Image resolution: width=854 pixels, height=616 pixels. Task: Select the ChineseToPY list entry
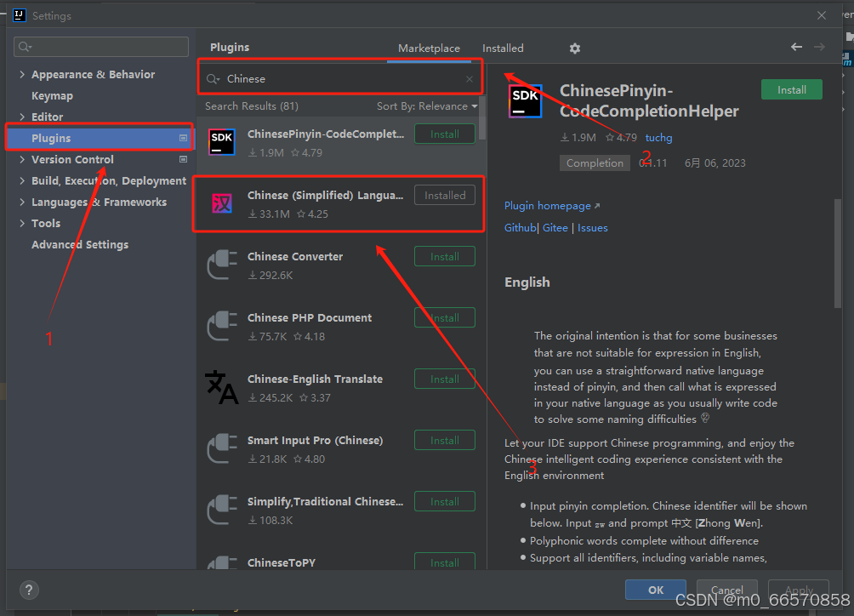(341, 556)
